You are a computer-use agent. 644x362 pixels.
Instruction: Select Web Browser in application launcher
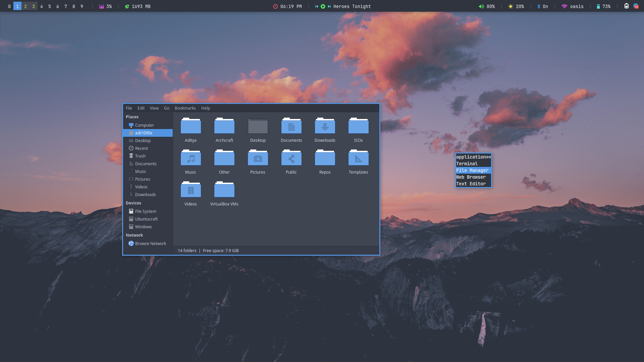point(471,177)
